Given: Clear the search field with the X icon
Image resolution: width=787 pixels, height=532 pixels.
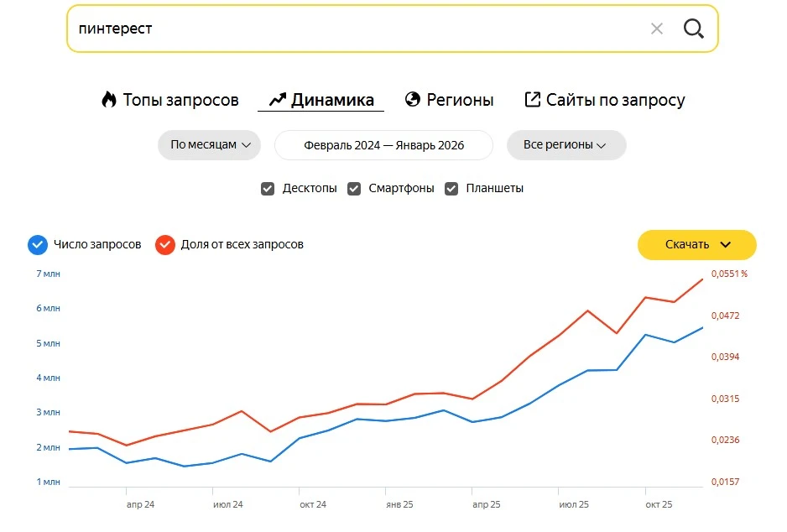Looking at the screenshot, I should tap(656, 29).
